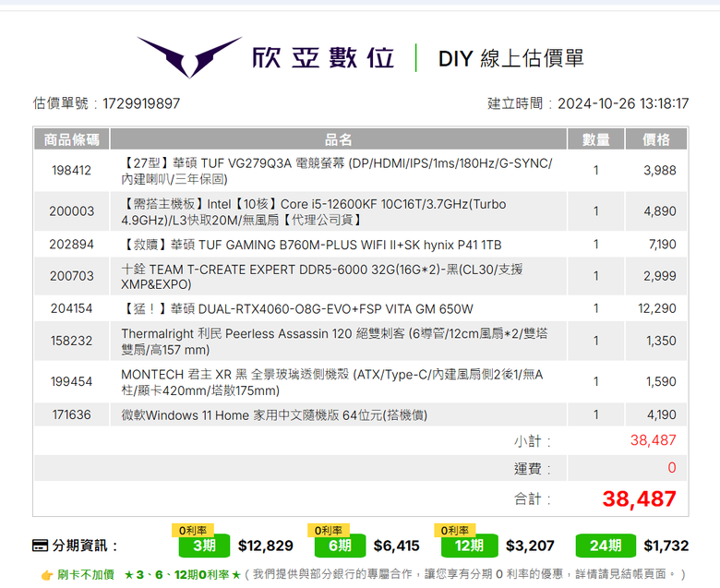The height and width of the screenshot is (588, 720).
Task: Click the DUAL-RTX4060-O8G-EVO item name
Action: coord(297,309)
